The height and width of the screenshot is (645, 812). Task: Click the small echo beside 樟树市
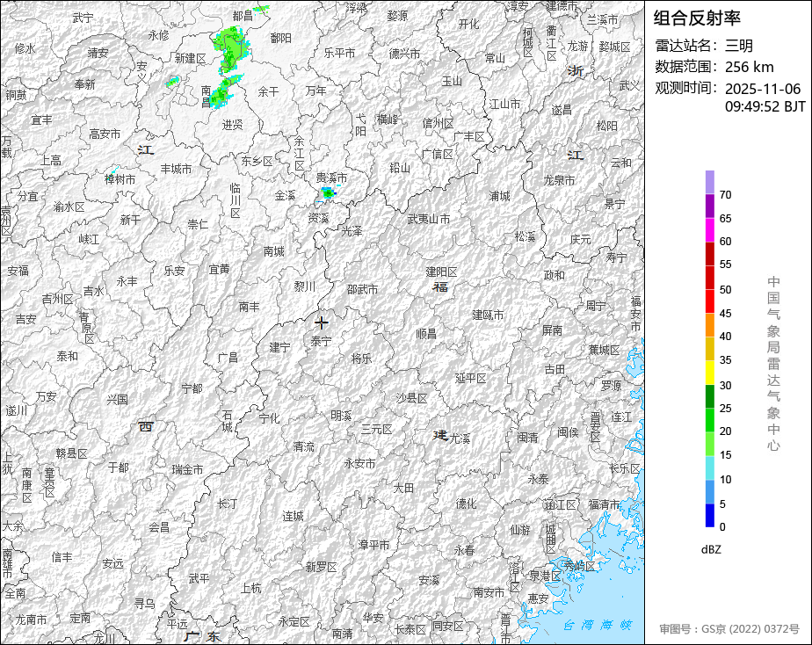click(x=113, y=170)
